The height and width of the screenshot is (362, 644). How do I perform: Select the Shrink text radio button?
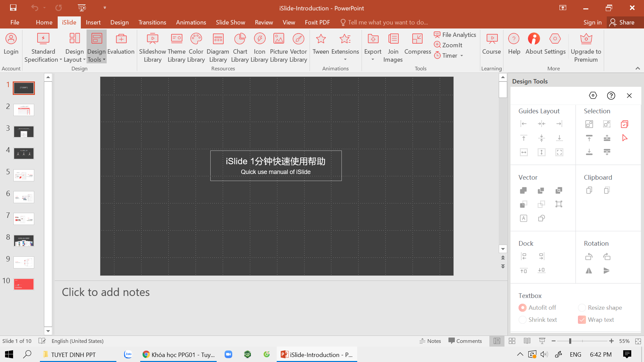pos(523,320)
